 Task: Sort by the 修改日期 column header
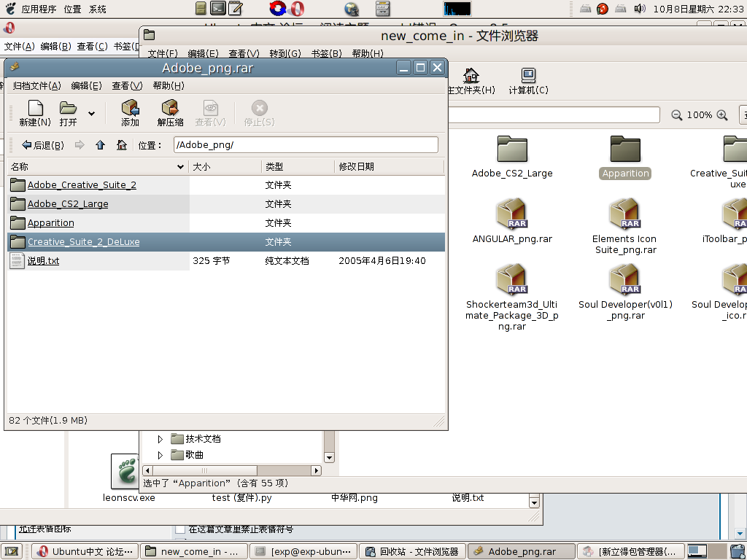pyautogui.click(x=390, y=167)
